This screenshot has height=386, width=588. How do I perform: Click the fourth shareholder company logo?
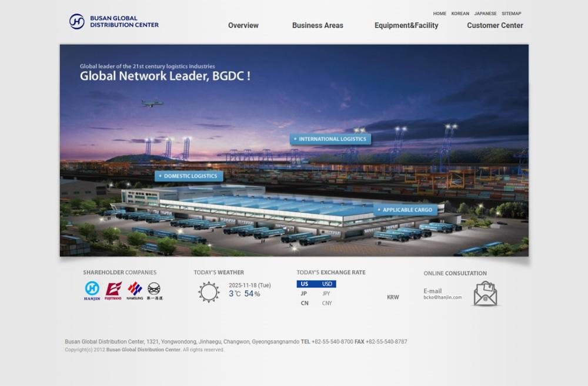pos(155,291)
